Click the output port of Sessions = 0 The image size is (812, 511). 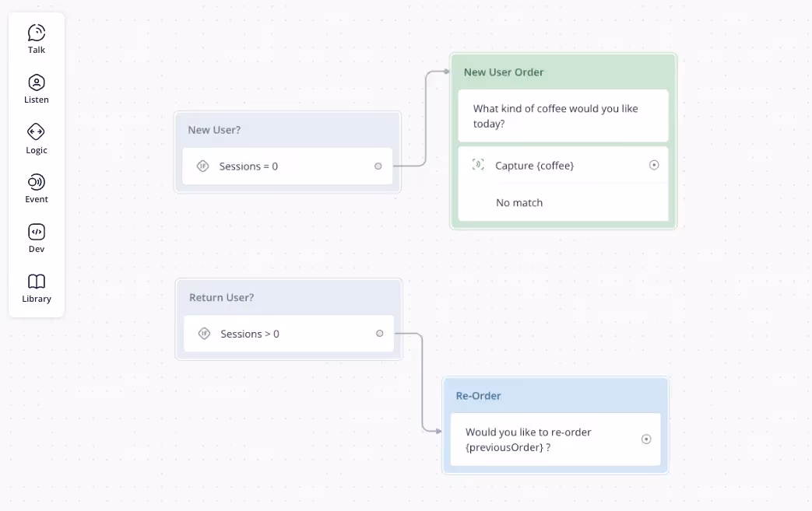tap(378, 166)
